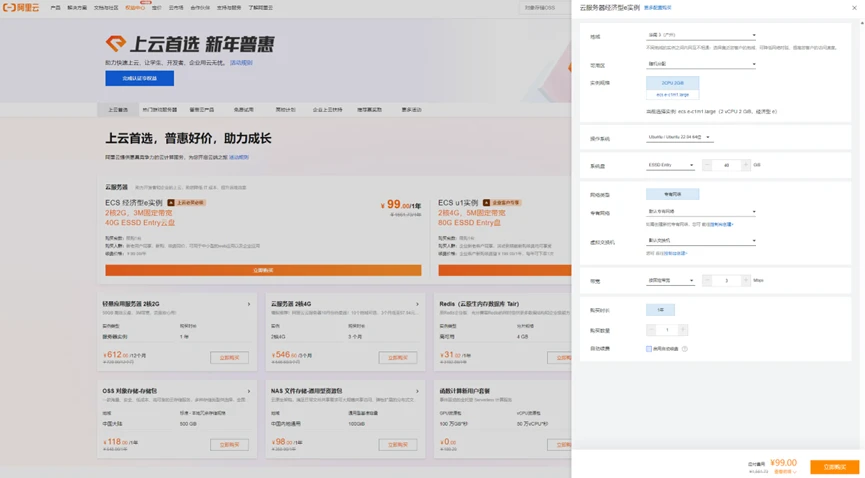The width and height of the screenshot is (865, 478).
Task: Click the purchase panel scrollbar up arrow
Action: click(x=862, y=23)
